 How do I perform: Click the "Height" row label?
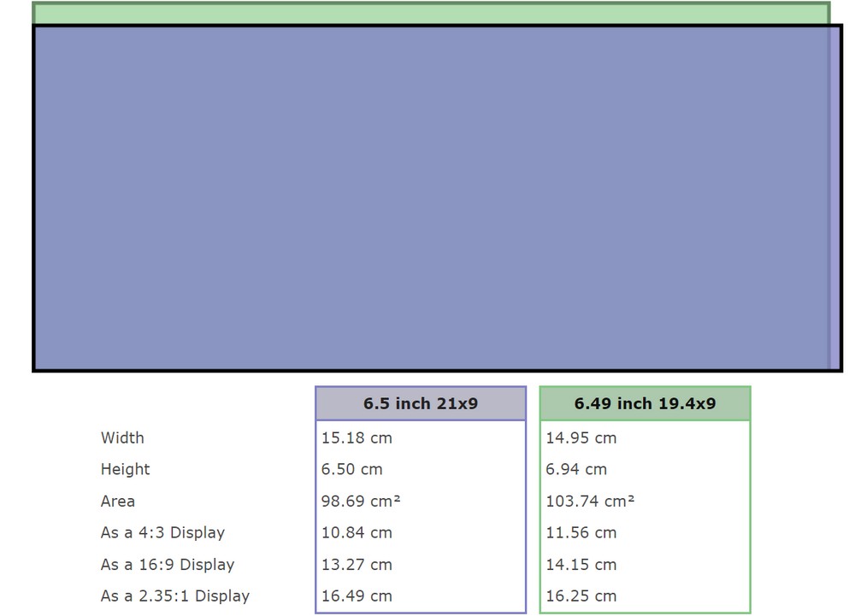coord(125,470)
